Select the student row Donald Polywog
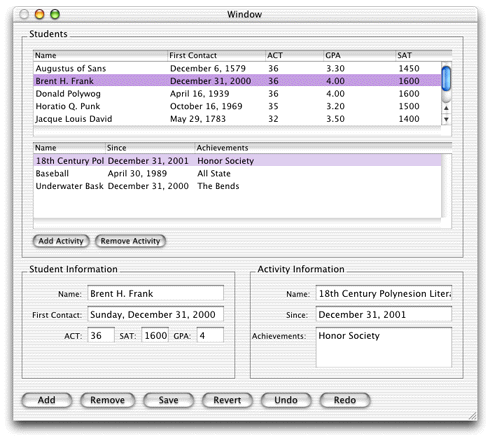Screen dimensions: 495x445 (x=237, y=94)
